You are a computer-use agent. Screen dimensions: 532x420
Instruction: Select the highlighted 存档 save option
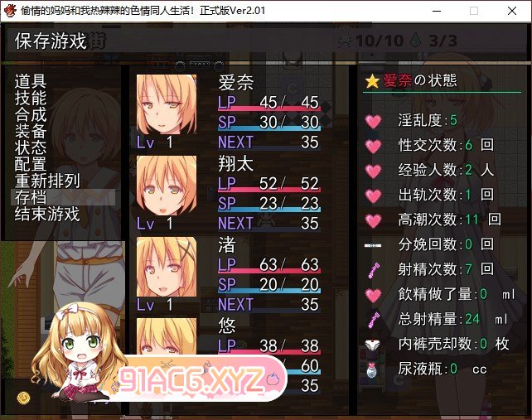click(x=63, y=197)
